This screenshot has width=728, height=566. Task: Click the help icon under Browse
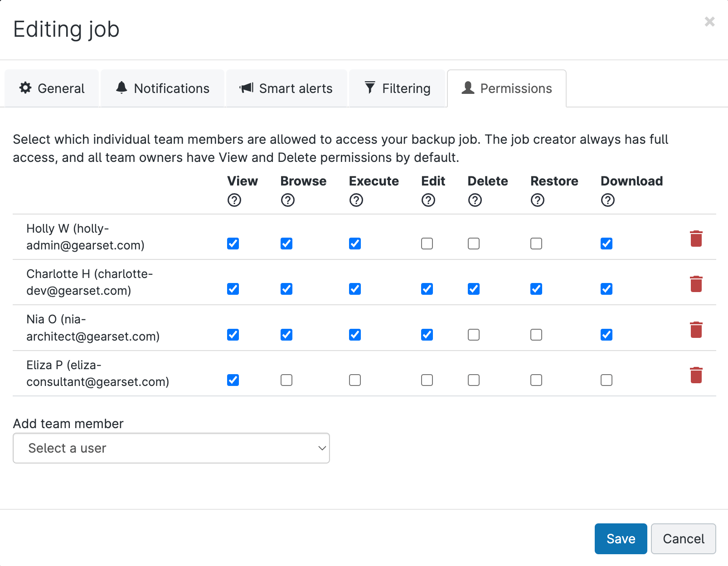(288, 200)
